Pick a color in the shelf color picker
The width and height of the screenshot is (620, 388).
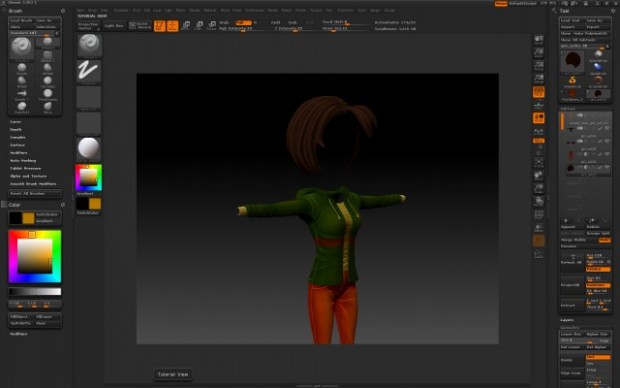(x=89, y=178)
